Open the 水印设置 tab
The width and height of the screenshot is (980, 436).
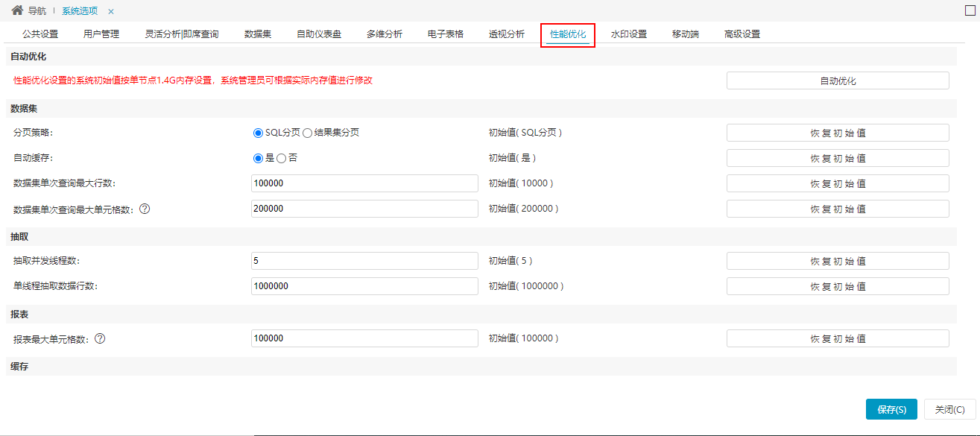click(x=629, y=34)
